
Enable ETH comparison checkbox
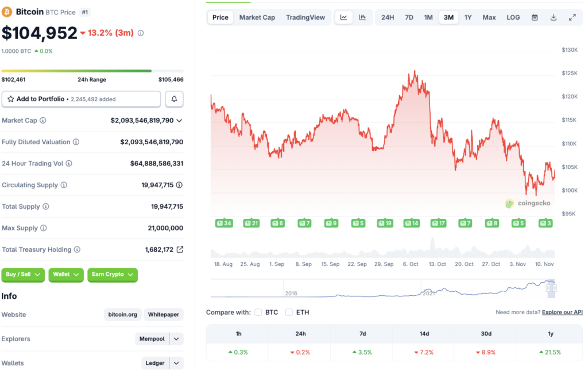[x=289, y=313]
